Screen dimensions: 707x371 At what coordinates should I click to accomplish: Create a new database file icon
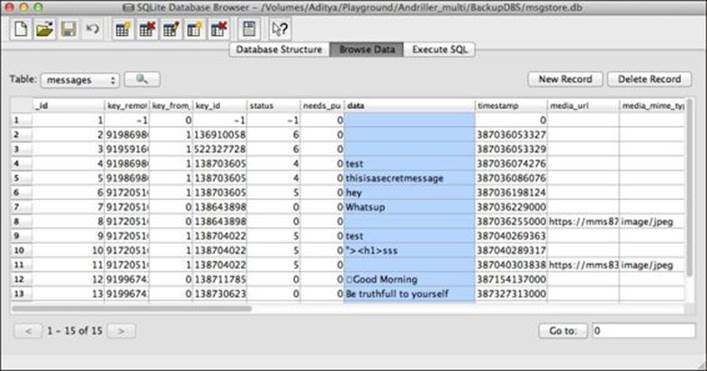point(21,30)
